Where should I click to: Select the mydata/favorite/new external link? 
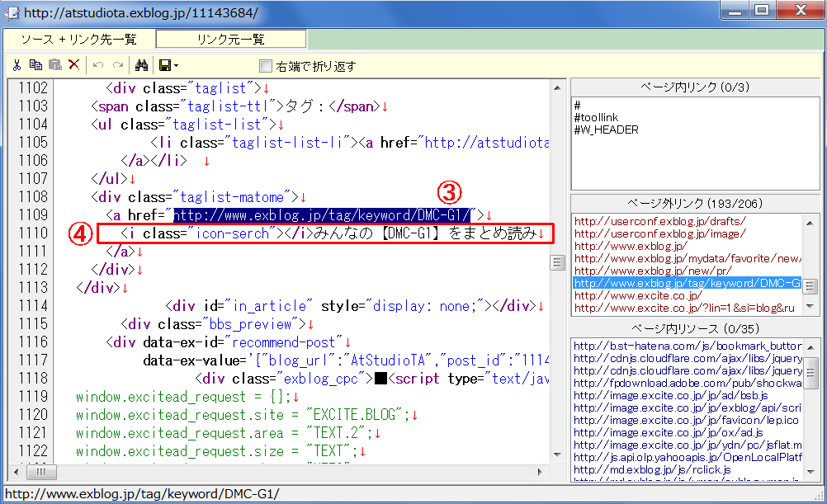point(688,258)
